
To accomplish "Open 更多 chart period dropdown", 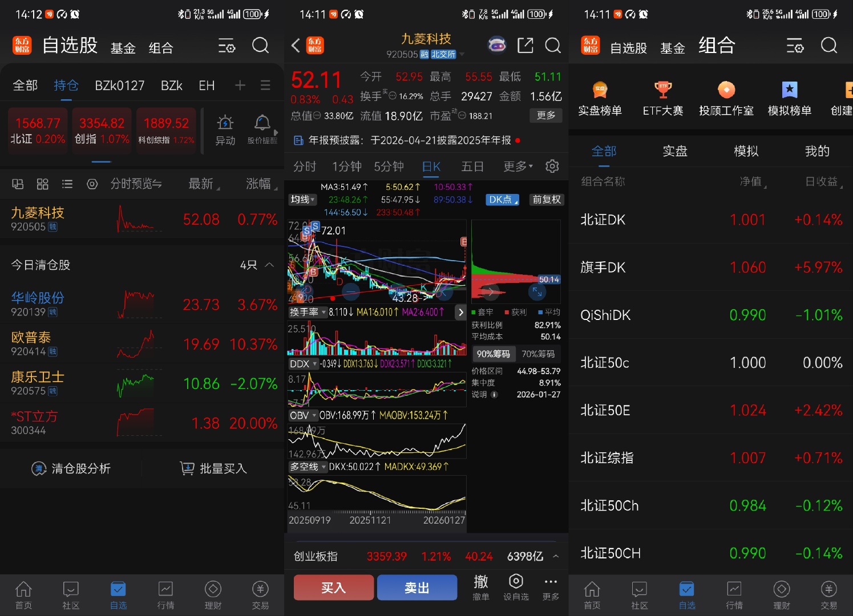I will [518, 166].
